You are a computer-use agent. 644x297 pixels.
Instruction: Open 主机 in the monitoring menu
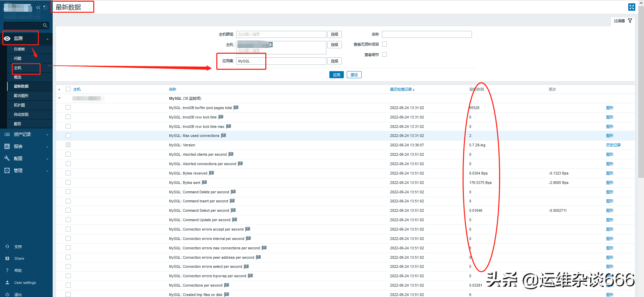pos(17,68)
